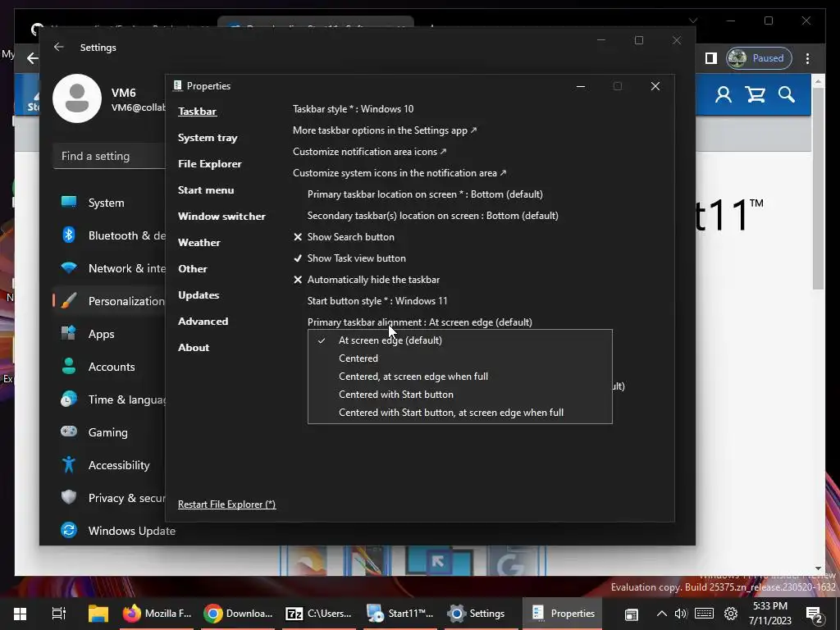Switch to Settings taskbar item

tap(478, 614)
